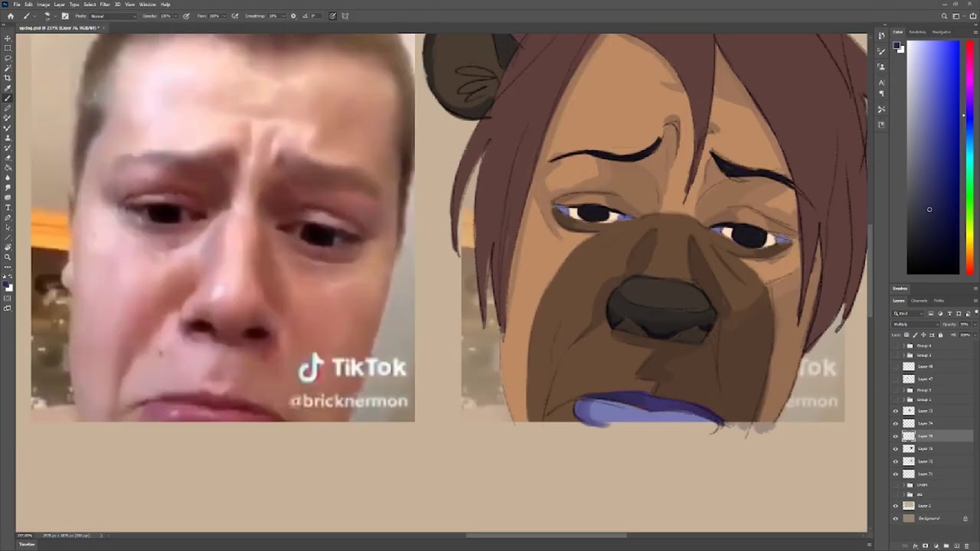The image size is (980, 551).
Task: Expand Group 4 in layers
Action: 904,346
